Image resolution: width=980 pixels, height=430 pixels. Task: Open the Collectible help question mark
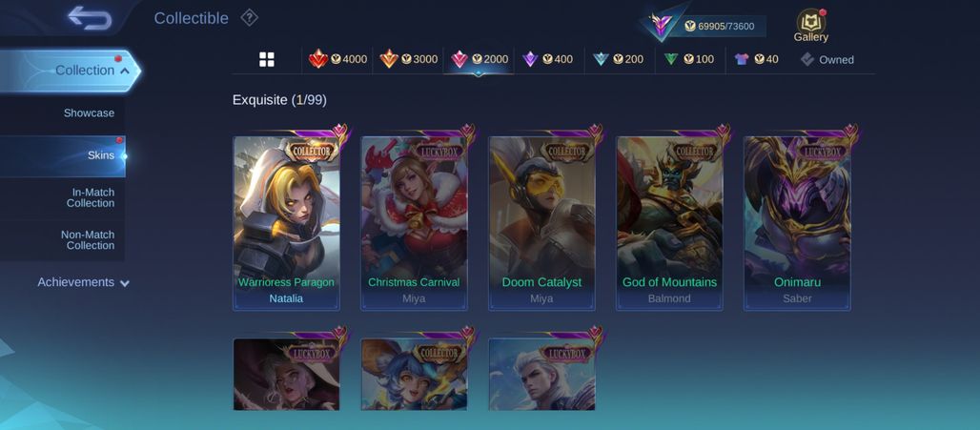[250, 17]
